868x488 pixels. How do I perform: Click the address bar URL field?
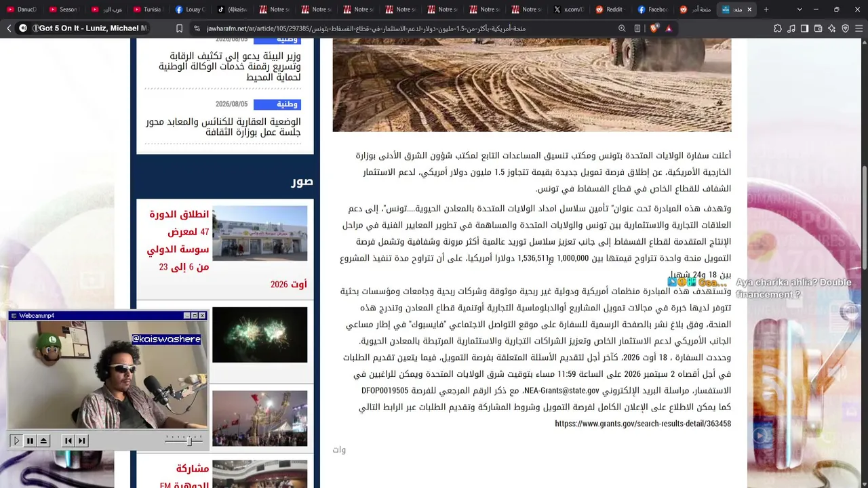407,28
